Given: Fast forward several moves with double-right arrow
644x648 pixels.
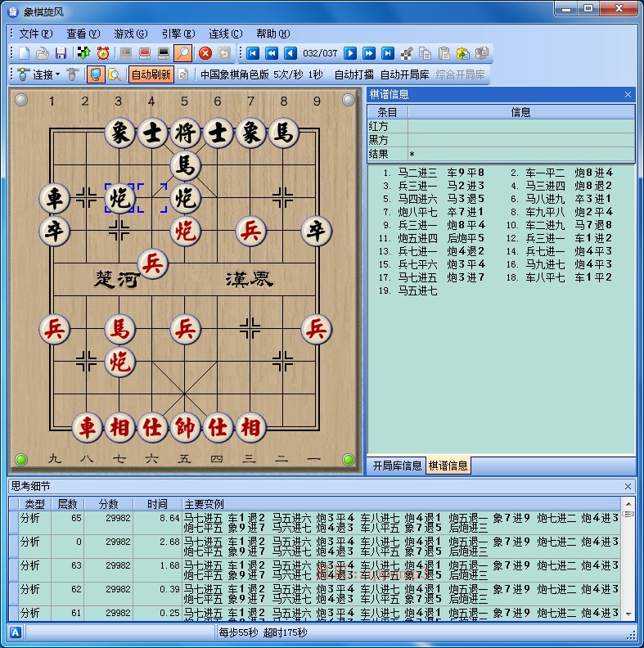Looking at the screenshot, I should point(369,53).
